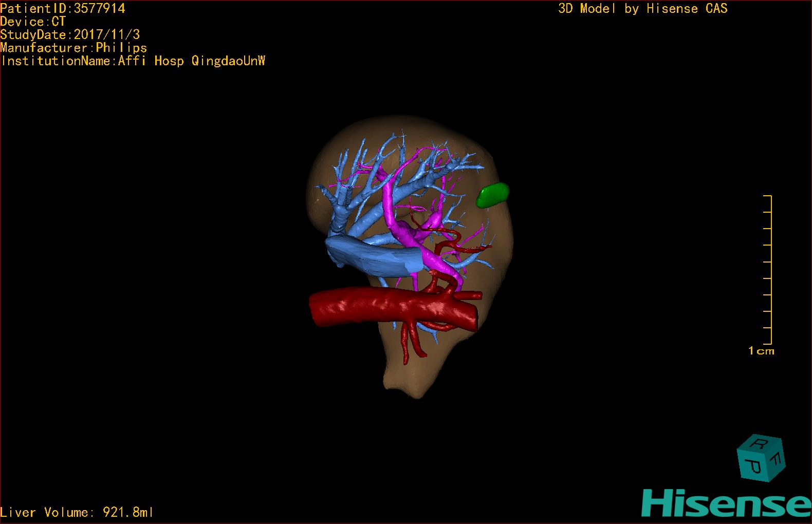812x524 pixels.
Task: Click '3D Model by Hisense CAS' title
Action: (x=643, y=9)
